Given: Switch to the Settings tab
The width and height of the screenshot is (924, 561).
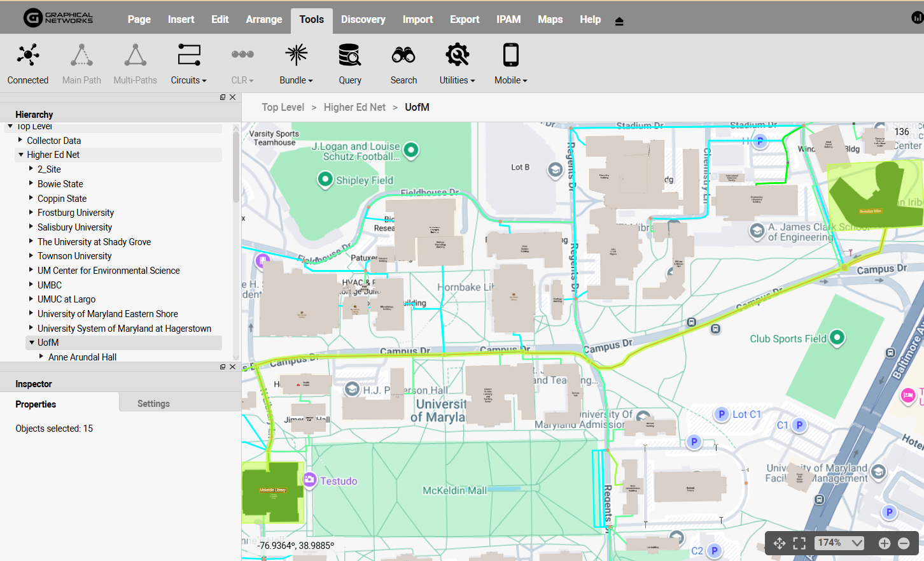Looking at the screenshot, I should pyautogui.click(x=153, y=404).
